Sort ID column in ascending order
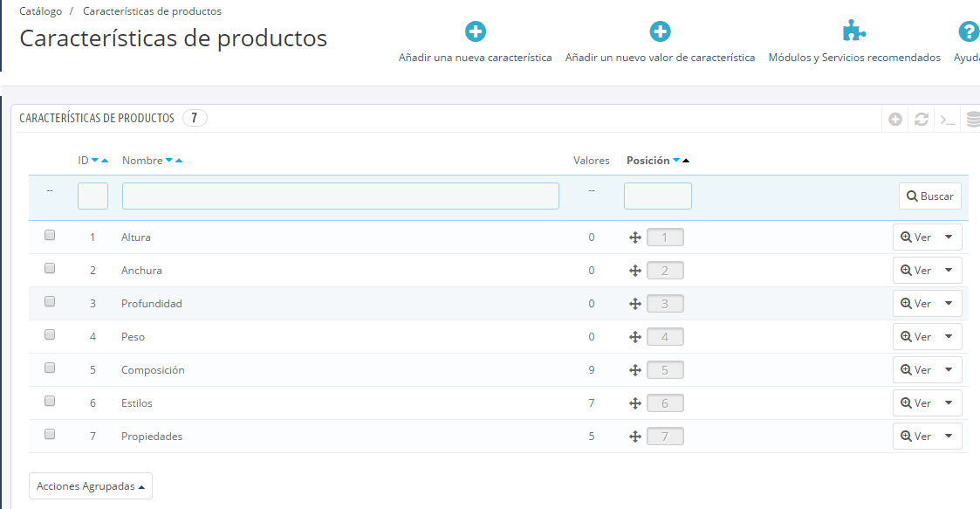980x509 pixels. coord(105,161)
